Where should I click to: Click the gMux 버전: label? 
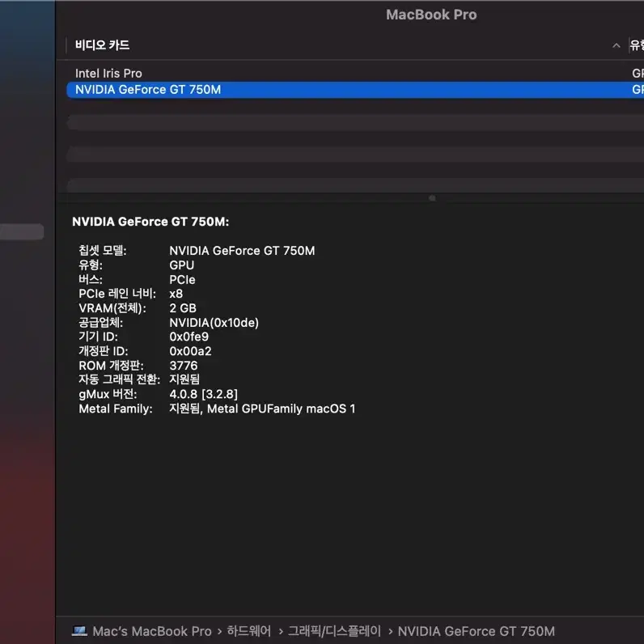[108, 394]
